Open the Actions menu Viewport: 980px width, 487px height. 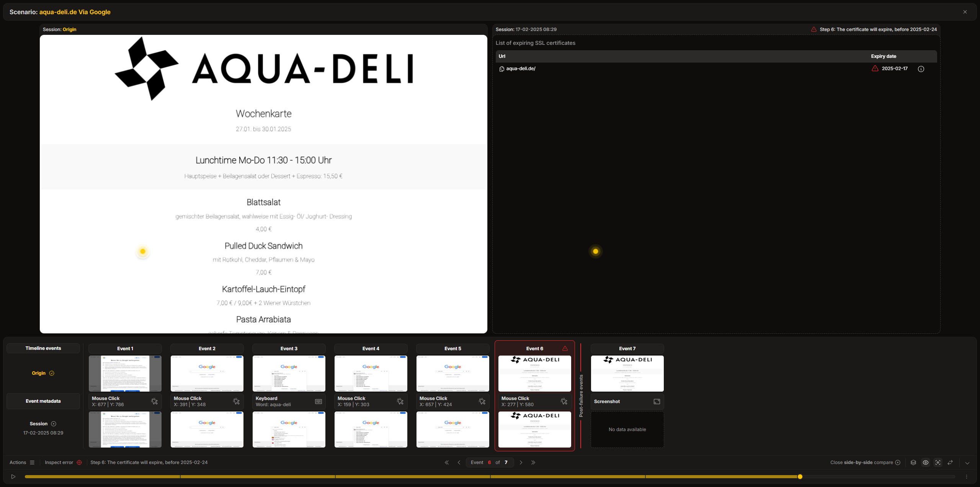coord(22,462)
